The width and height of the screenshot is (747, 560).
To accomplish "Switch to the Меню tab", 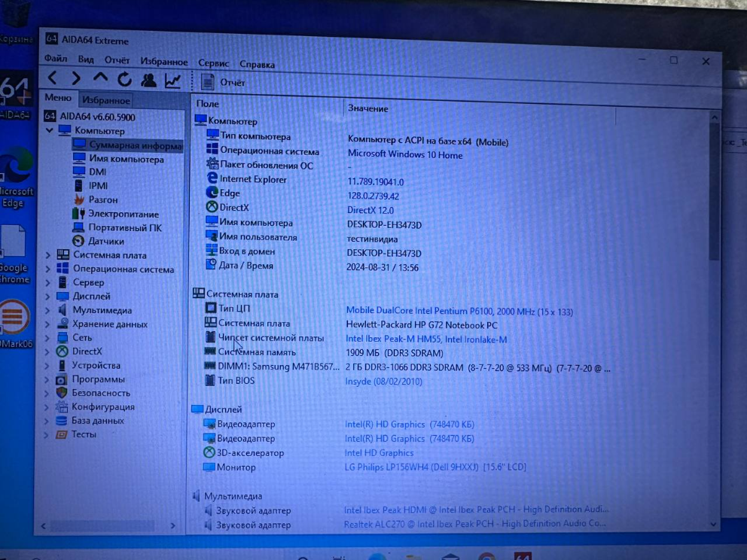I will [x=58, y=98].
